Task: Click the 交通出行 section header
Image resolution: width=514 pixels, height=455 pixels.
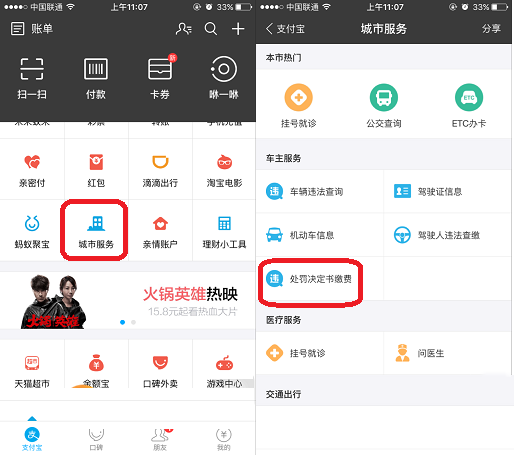Action: (x=283, y=394)
